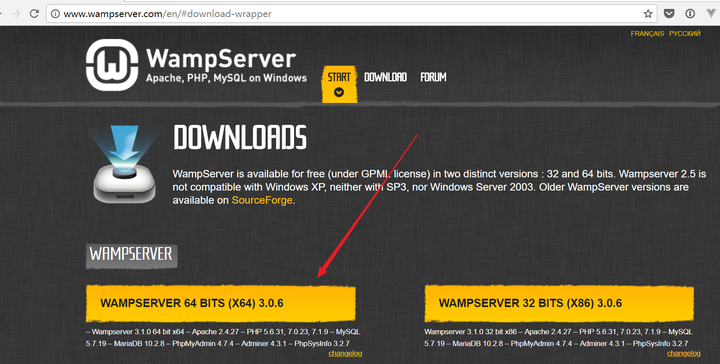Viewport: 720px width, 364px height.
Task: Click the circular extension icon beside Pocket
Action: (690, 14)
